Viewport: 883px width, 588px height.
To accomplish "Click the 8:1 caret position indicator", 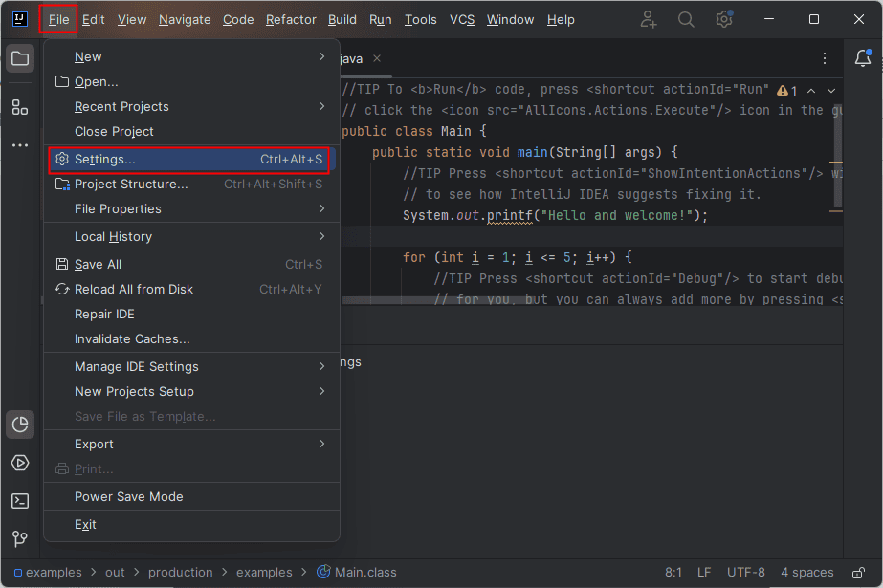I will pos(673,573).
